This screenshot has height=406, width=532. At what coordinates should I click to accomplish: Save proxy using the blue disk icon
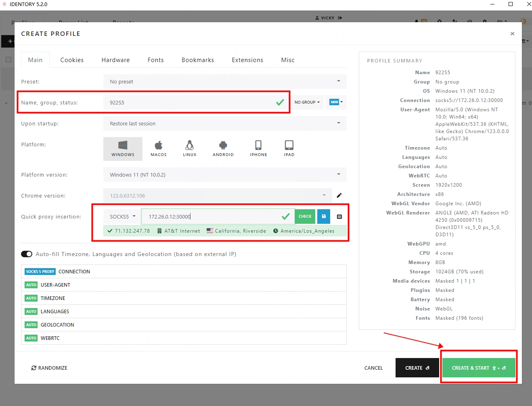click(x=324, y=217)
